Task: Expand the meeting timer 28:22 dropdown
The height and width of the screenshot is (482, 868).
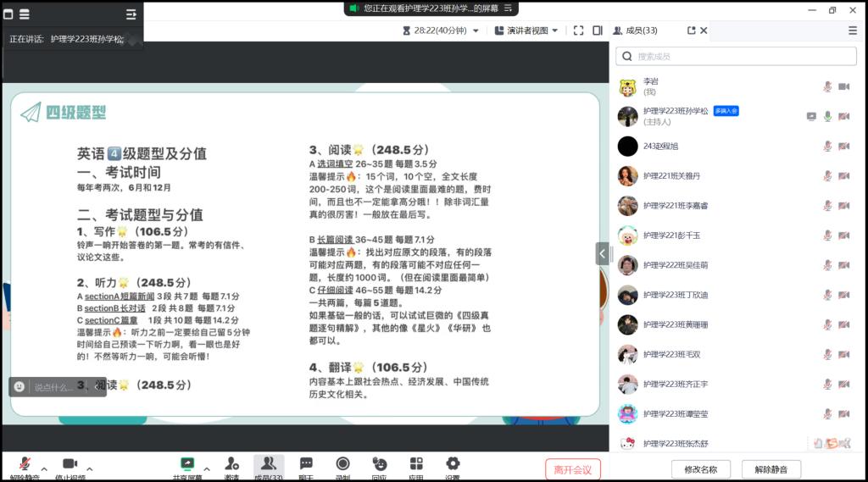Action: (476, 30)
